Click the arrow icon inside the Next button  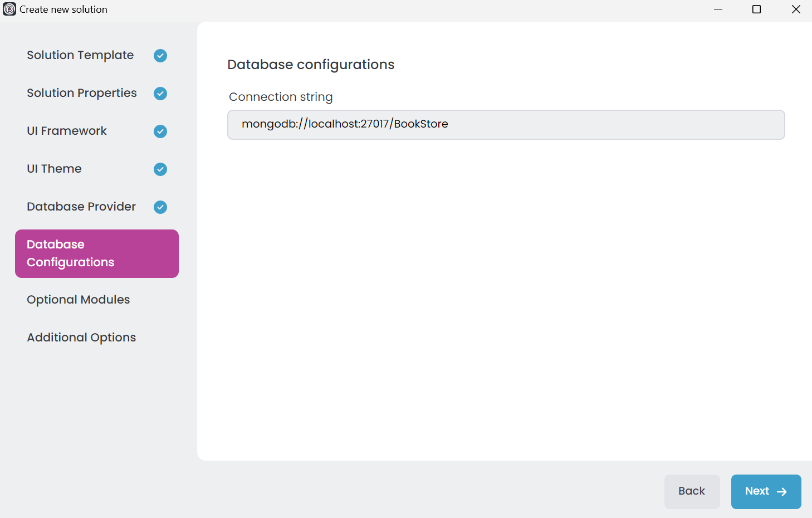[x=782, y=492]
